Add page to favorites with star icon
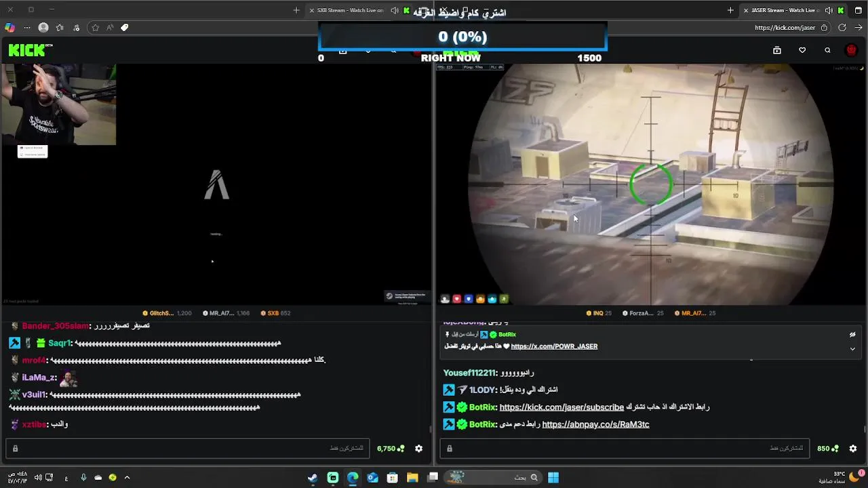Screen dimensions: 868x488 [x=95, y=28]
